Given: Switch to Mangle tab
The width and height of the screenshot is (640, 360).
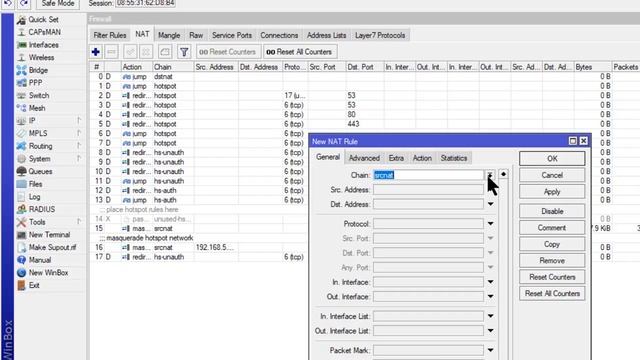Looking at the screenshot, I should click(169, 36).
